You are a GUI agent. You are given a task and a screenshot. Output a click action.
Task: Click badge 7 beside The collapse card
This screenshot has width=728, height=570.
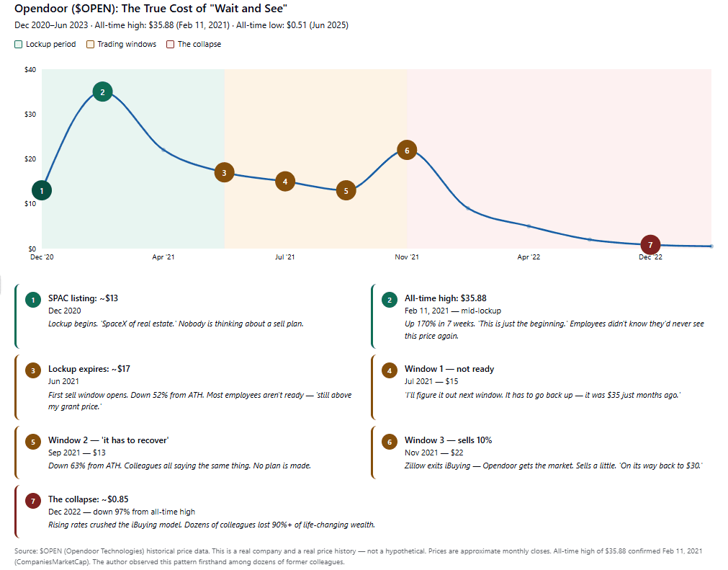pyautogui.click(x=33, y=502)
